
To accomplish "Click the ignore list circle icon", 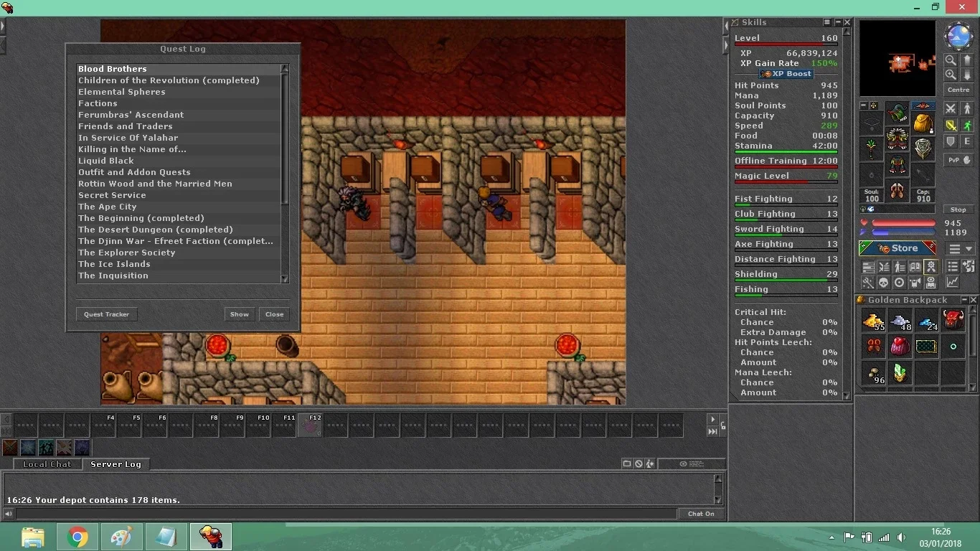I will (x=639, y=463).
